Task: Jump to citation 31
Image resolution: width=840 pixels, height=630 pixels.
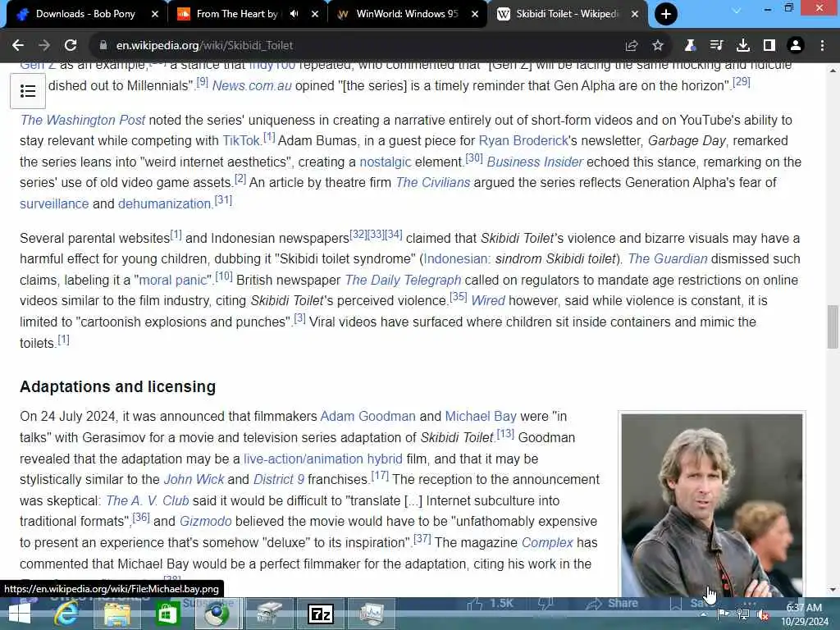Action: [x=223, y=200]
